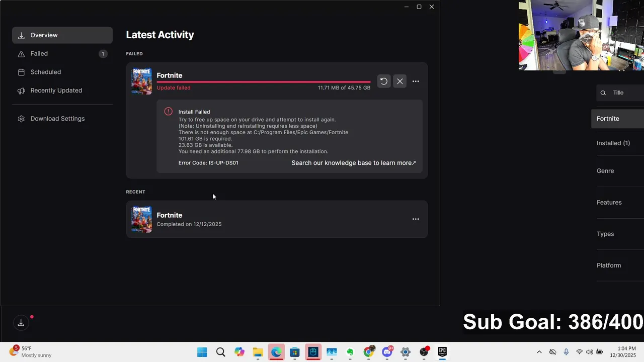Open the Recently Updated tab

pos(62,90)
